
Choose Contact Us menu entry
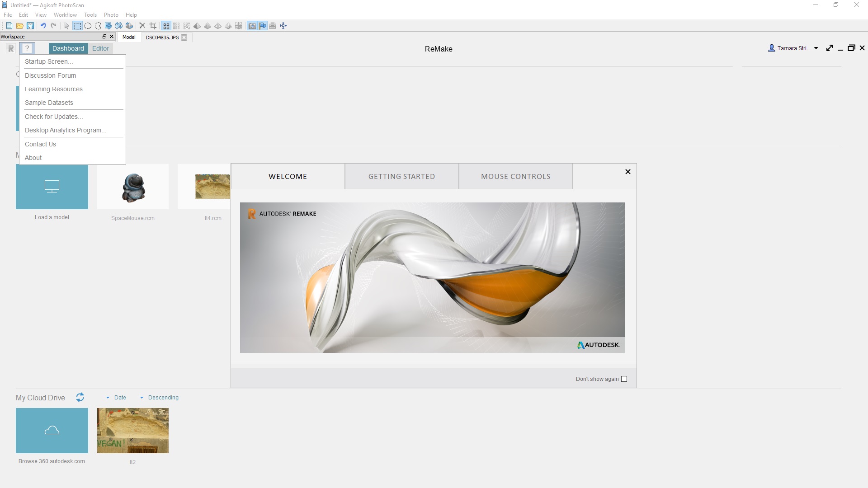tap(72, 144)
